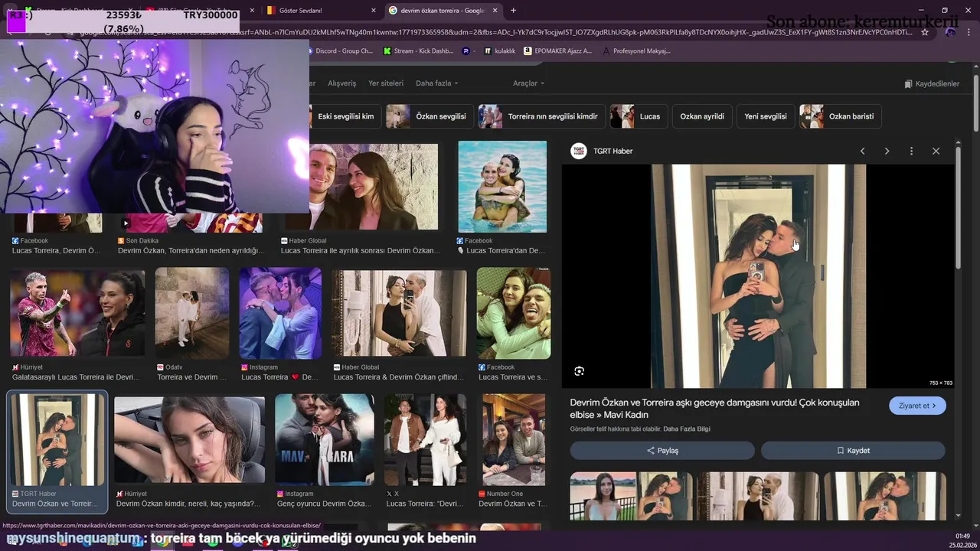Open Haber Global mirror selfie thumbnail

coord(399,313)
